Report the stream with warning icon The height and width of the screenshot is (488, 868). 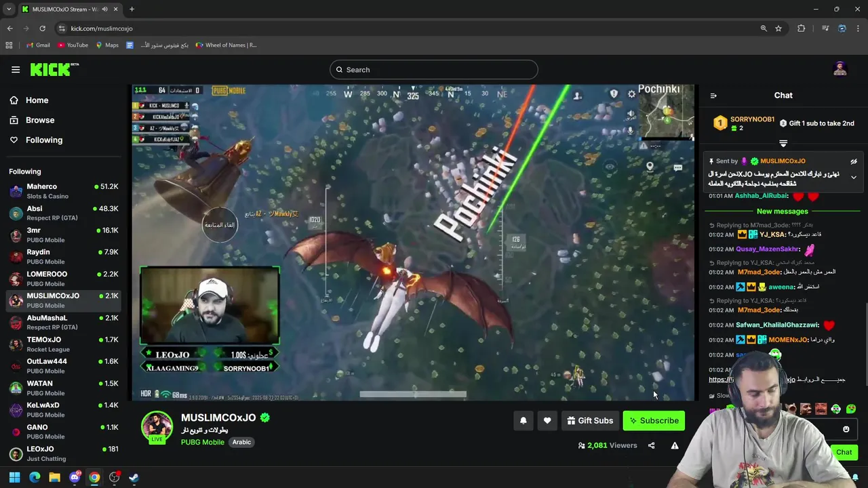click(x=675, y=445)
